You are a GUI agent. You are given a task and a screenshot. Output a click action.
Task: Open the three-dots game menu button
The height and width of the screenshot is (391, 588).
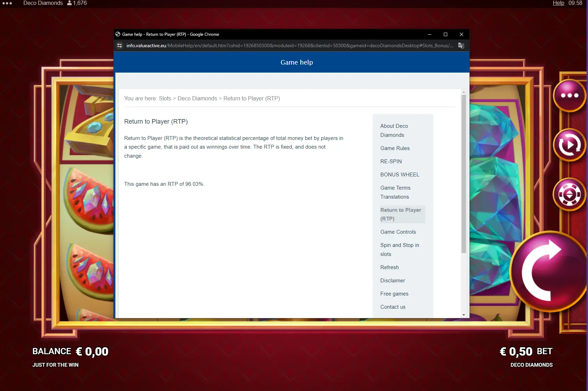pos(570,95)
